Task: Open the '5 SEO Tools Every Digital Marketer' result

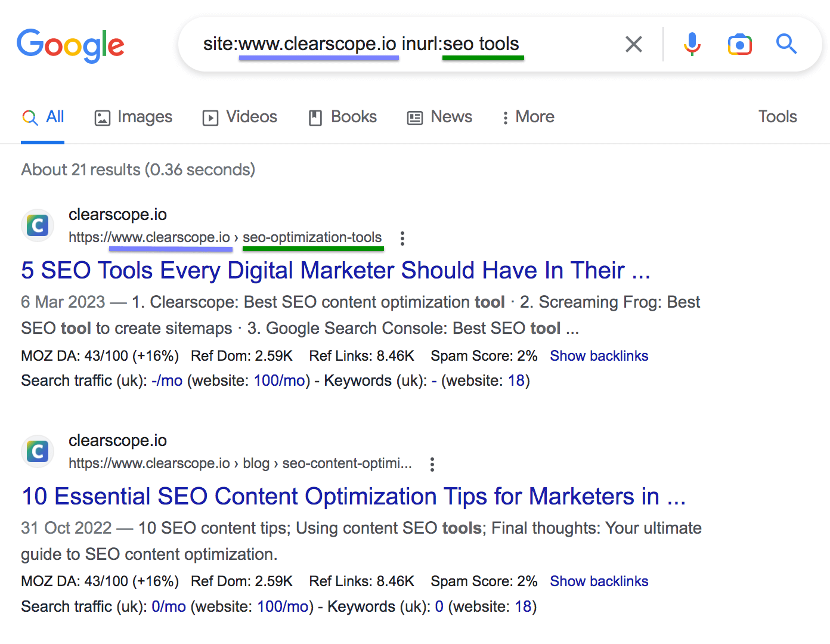Action: (336, 270)
